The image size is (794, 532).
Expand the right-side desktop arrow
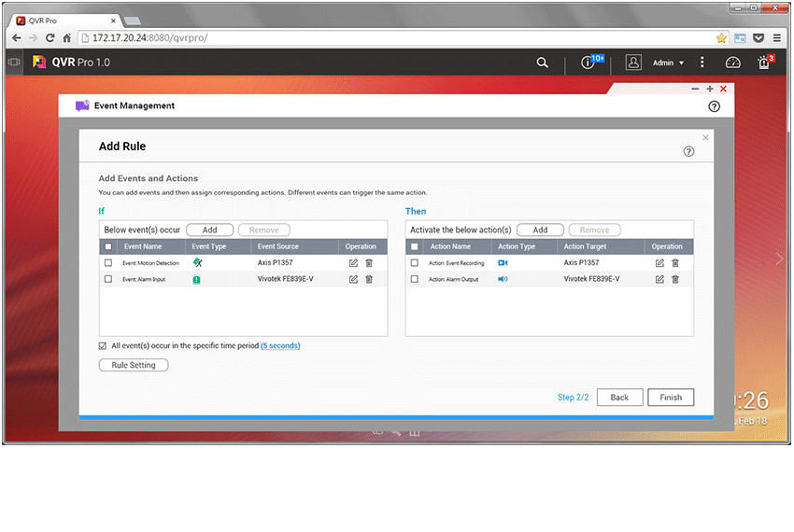(780, 259)
